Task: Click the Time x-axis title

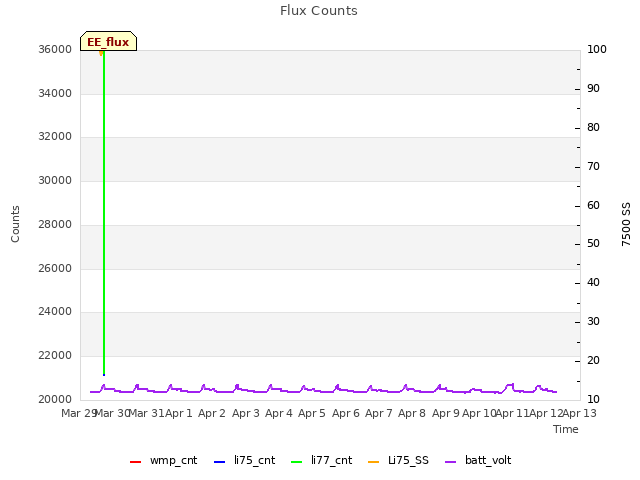Action: (x=566, y=429)
